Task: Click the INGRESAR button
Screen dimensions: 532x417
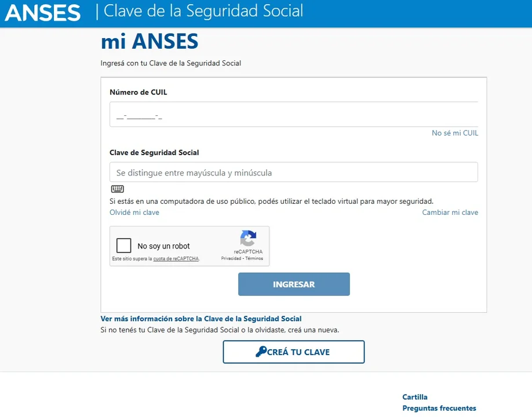Action: [x=293, y=284]
